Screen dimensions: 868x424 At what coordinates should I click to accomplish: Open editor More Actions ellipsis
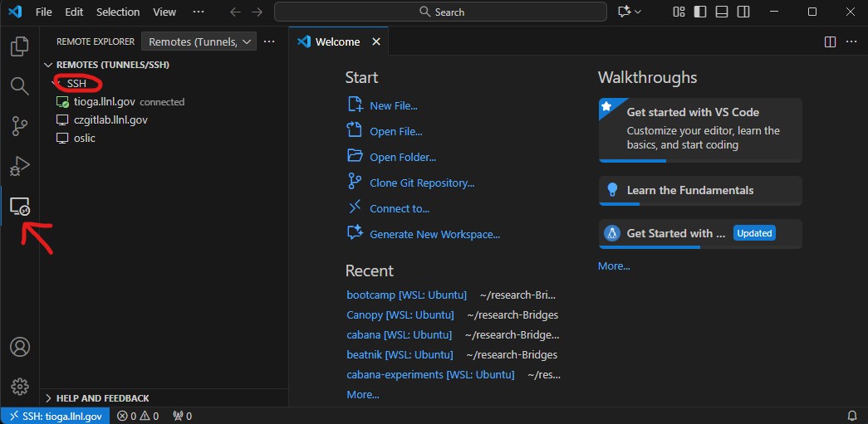[851, 42]
